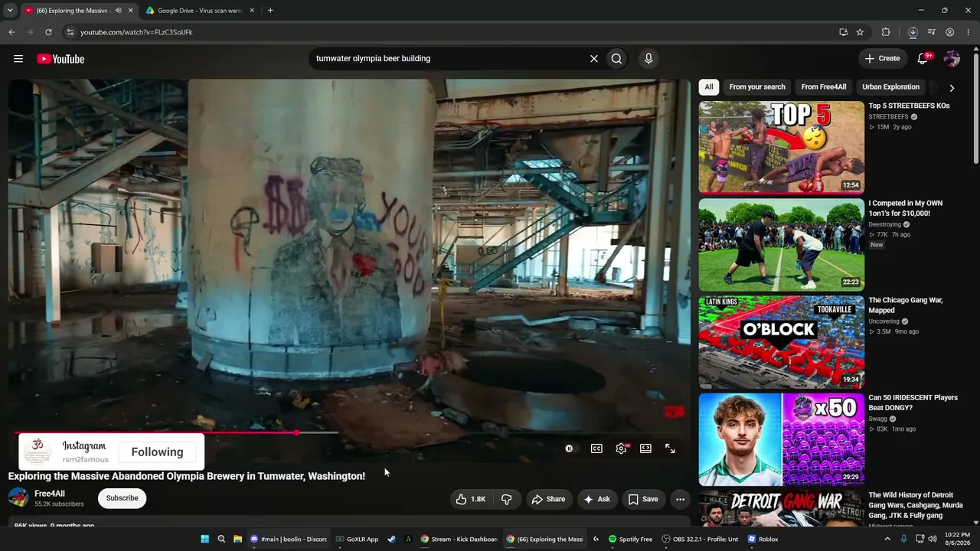Subscribe to the Free4All channel
This screenshot has width=980, height=551.
point(122,498)
